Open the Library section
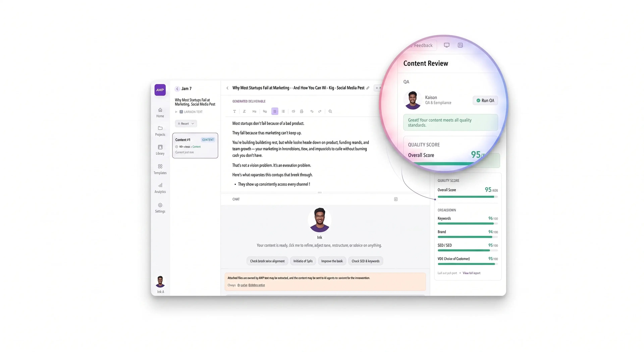Screen dimensions: 644x352 160,150
